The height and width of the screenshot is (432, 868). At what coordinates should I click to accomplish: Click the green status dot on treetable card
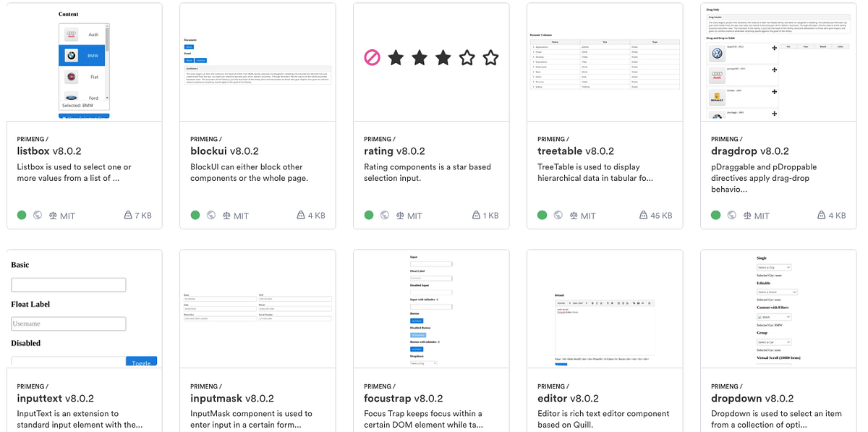(x=542, y=215)
